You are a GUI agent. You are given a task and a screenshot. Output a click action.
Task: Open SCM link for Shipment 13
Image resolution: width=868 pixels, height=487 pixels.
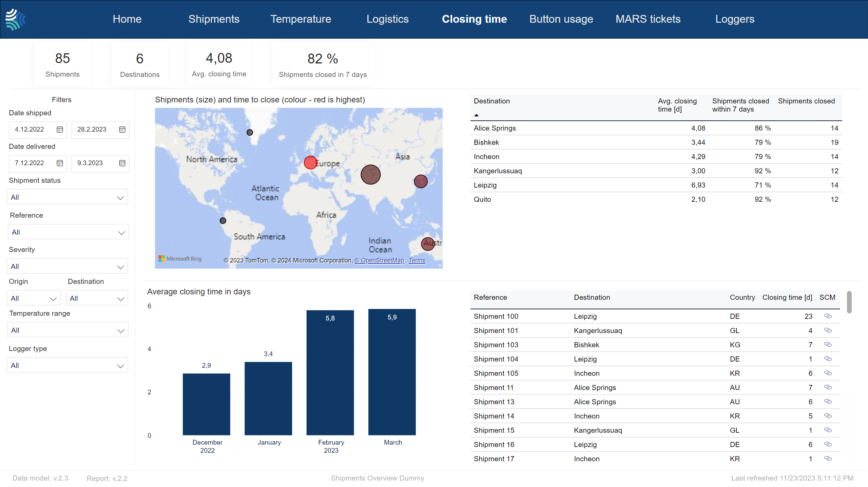point(828,402)
